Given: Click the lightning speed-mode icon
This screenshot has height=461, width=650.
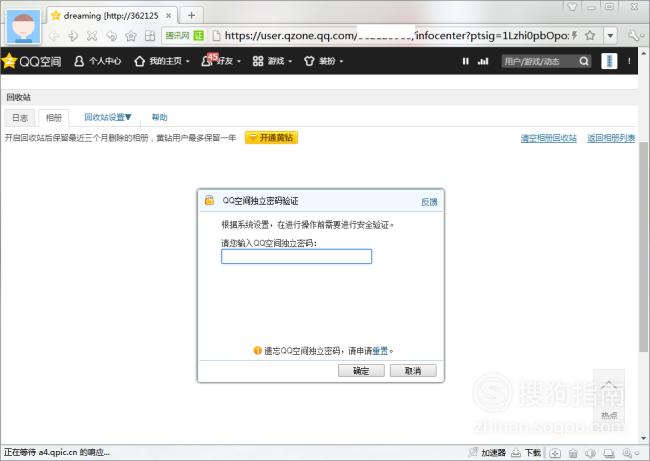Looking at the screenshot, I should (x=575, y=35).
